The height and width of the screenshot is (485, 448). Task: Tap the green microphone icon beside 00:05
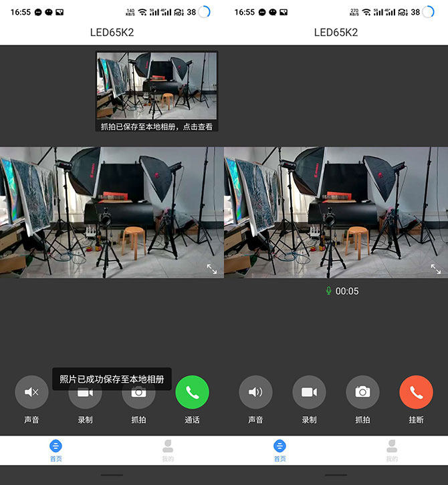tap(328, 291)
